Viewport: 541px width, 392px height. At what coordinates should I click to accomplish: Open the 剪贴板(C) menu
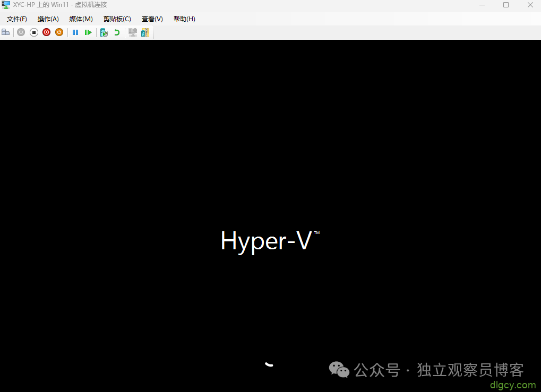[x=117, y=19]
